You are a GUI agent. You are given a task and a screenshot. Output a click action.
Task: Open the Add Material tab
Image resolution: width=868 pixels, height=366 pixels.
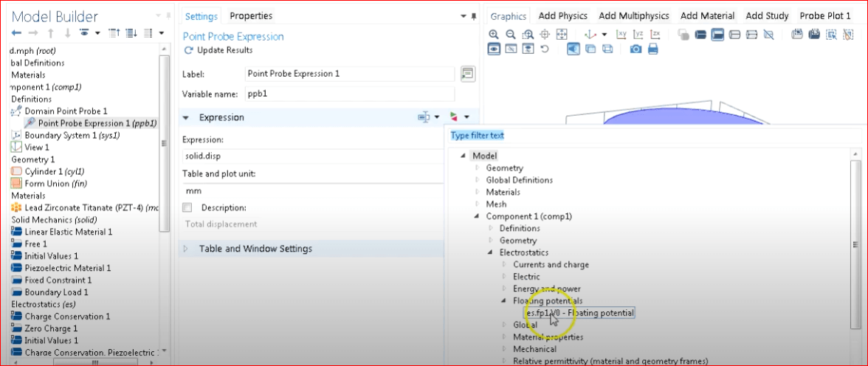(x=707, y=16)
